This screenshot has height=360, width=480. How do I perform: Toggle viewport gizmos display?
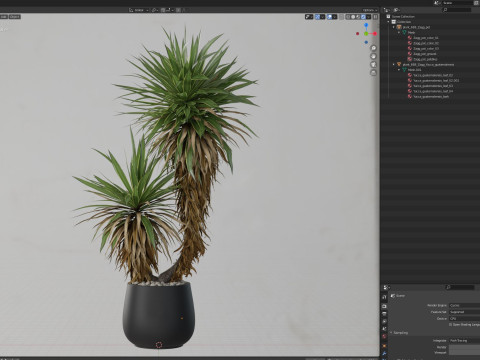317,17
